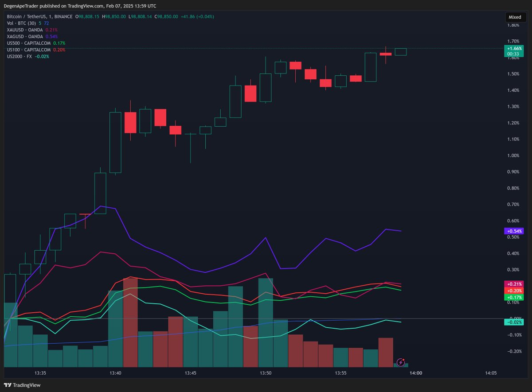Click the 13:35 time axis label
Image resolution: width=532 pixels, height=392 pixels.
coord(41,373)
